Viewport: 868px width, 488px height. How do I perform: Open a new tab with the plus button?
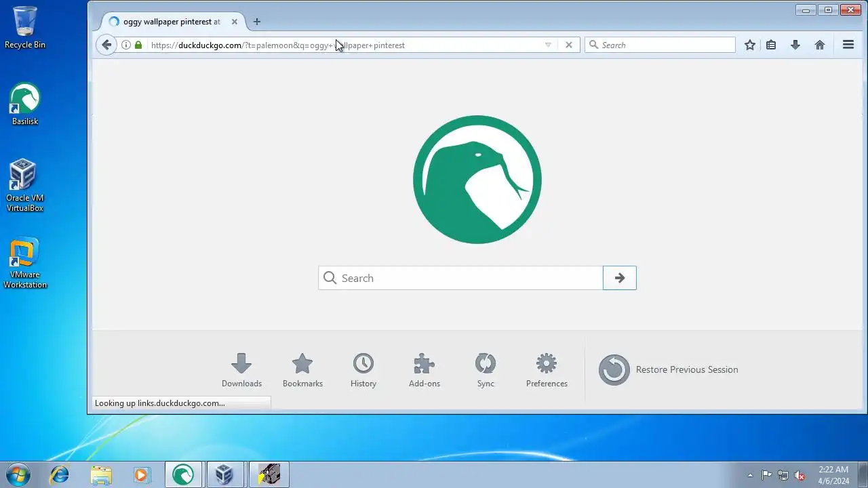click(256, 22)
